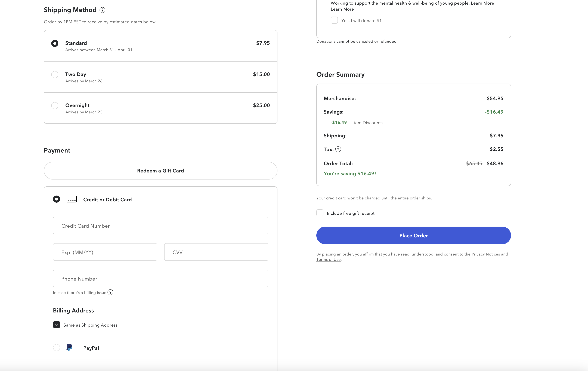Viewport: 588px width, 371px height.
Task: Open the Learn More link
Action: pyautogui.click(x=342, y=9)
